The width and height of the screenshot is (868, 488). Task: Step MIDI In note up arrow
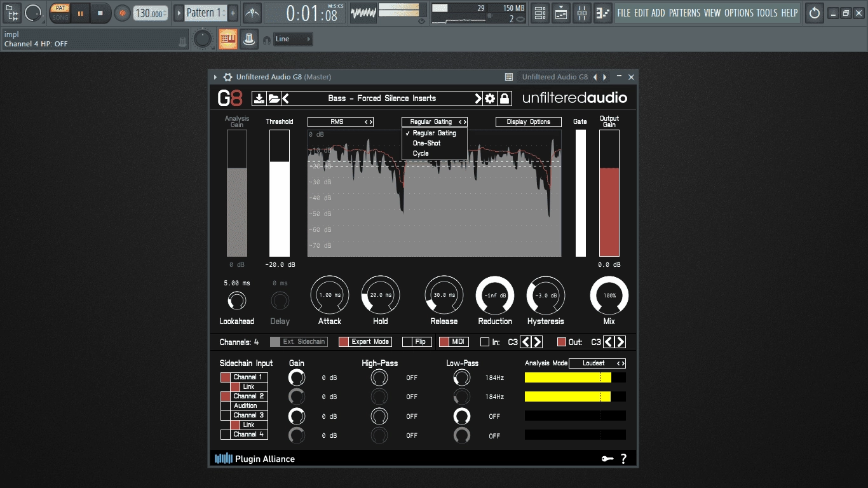click(x=537, y=342)
